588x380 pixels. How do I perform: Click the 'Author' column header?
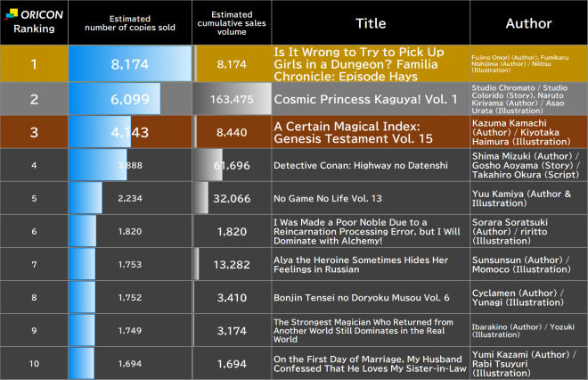528,23
